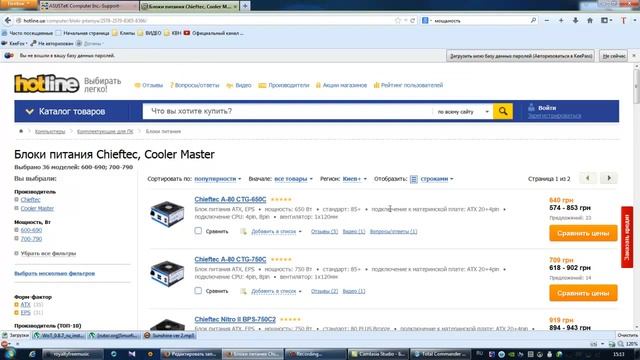Bookmark this page with the star icon
Viewport: 640px width, 360px height.
pyautogui.click(x=398, y=20)
